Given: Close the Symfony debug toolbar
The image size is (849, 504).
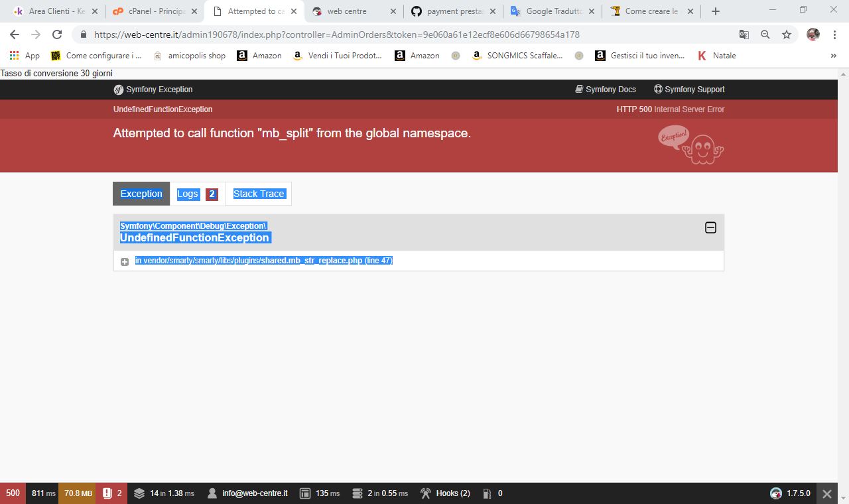Looking at the screenshot, I should (826, 493).
